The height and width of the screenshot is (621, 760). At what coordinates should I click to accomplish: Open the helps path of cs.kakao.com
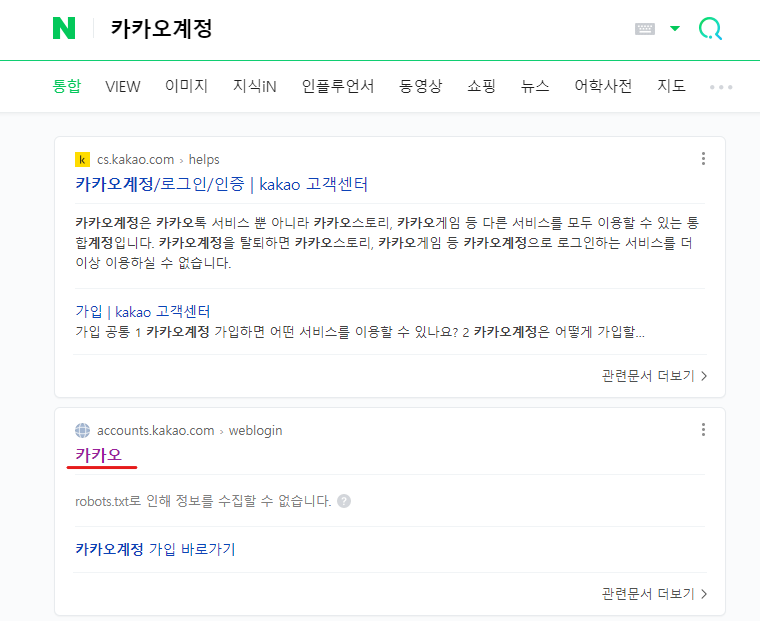click(x=204, y=159)
